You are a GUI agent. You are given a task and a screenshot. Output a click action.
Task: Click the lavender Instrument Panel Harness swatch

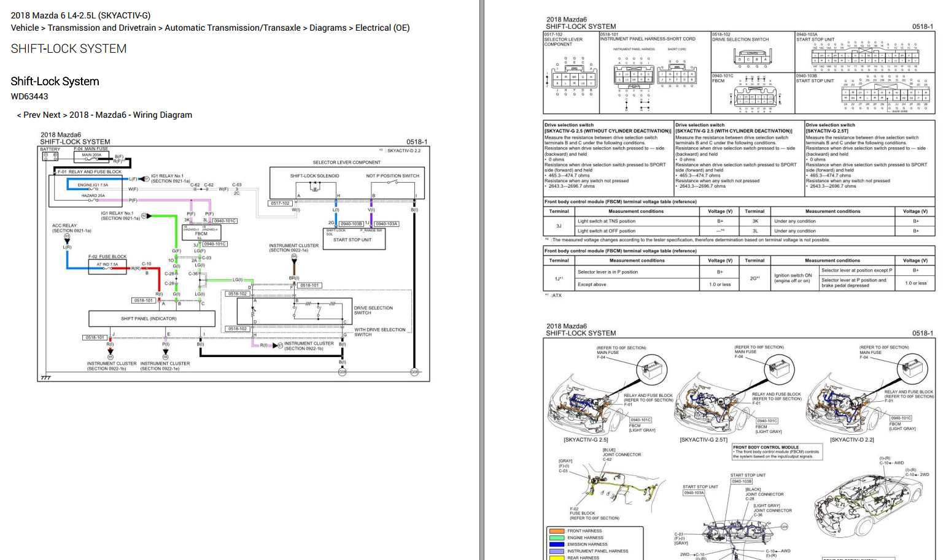click(x=557, y=551)
